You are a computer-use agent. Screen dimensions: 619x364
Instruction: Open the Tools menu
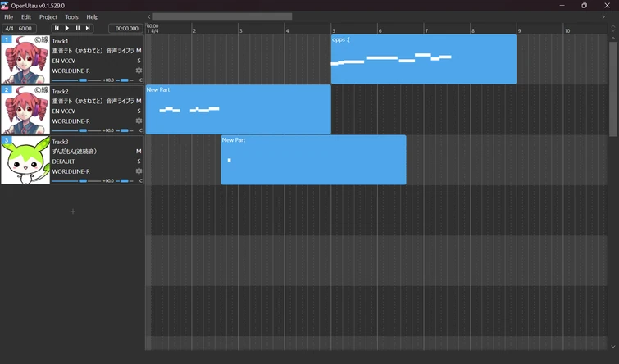click(x=71, y=17)
